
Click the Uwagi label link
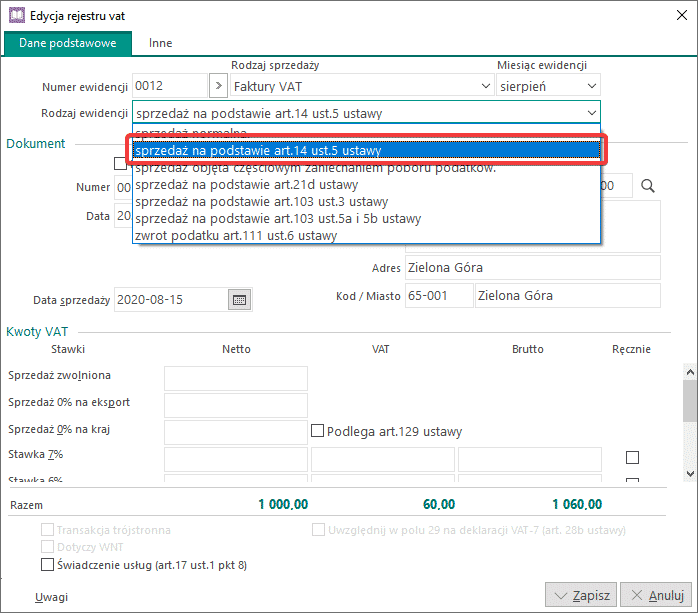tap(52, 597)
